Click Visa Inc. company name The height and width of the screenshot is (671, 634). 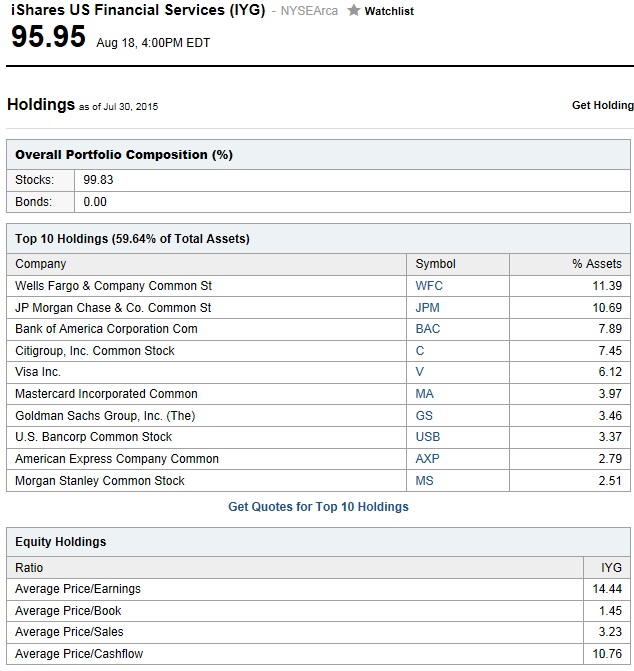pos(38,372)
